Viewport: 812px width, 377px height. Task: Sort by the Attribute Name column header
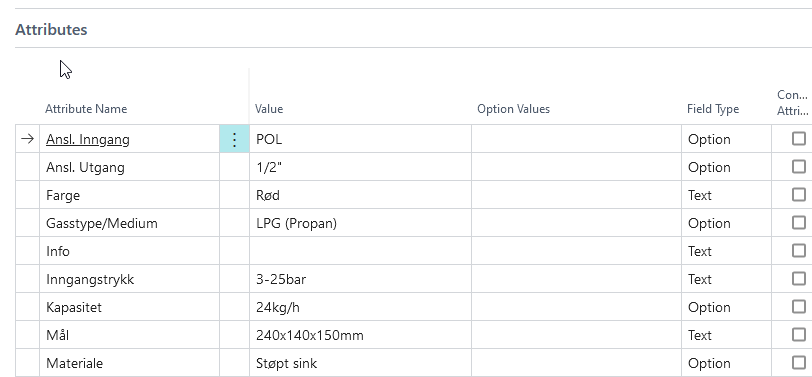(86, 109)
